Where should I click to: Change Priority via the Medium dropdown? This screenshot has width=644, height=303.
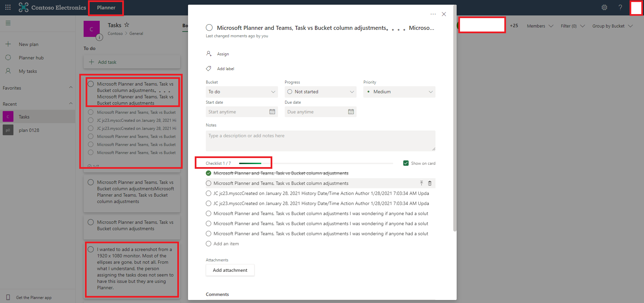[399, 92]
